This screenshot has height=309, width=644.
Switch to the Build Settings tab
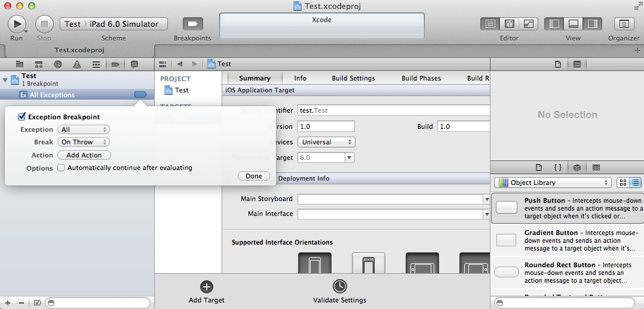tap(353, 78)
